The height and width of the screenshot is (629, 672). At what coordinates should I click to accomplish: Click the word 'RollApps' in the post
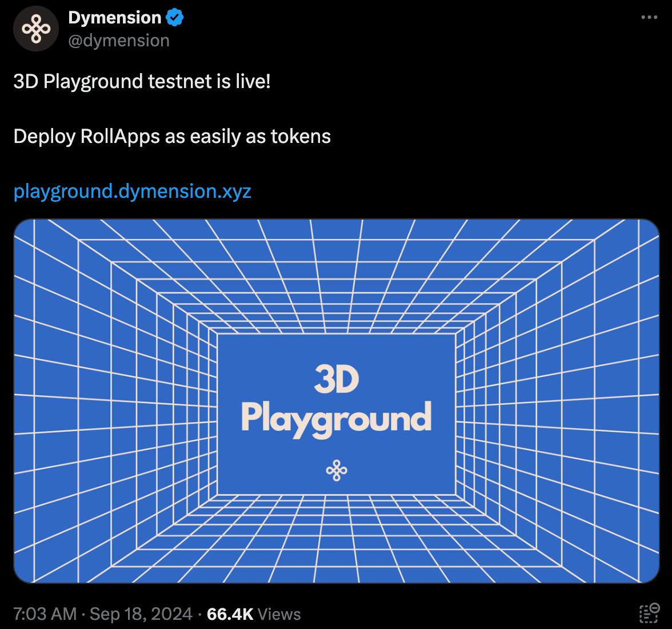tap(114, 136)
